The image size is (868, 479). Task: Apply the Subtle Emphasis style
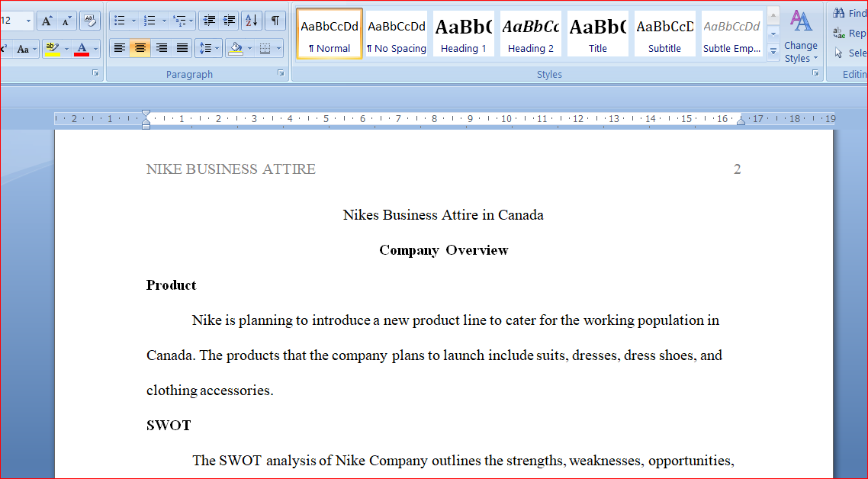tap(731, 34)
